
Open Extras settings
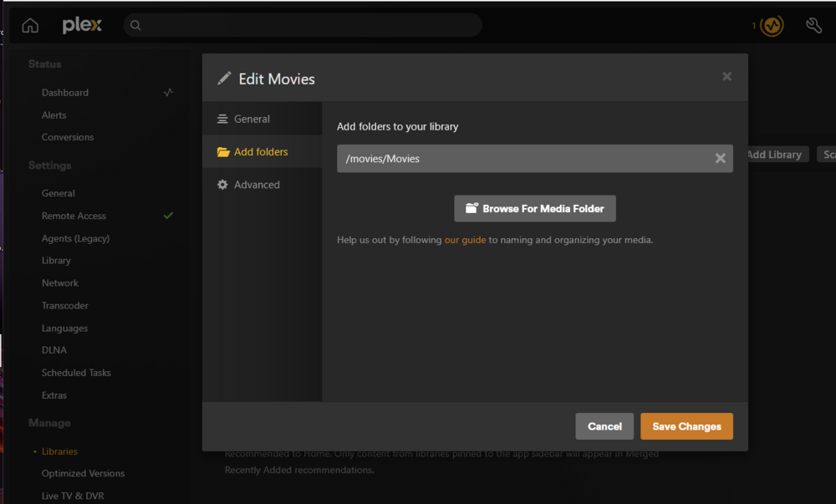point(54,395)
